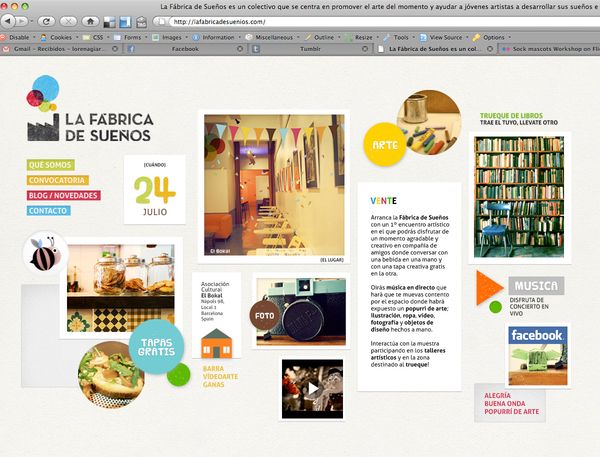The height and width of the screenshot is (457, 600).
Task: Click the View Source toolbar item
Action: pos(444,37)
